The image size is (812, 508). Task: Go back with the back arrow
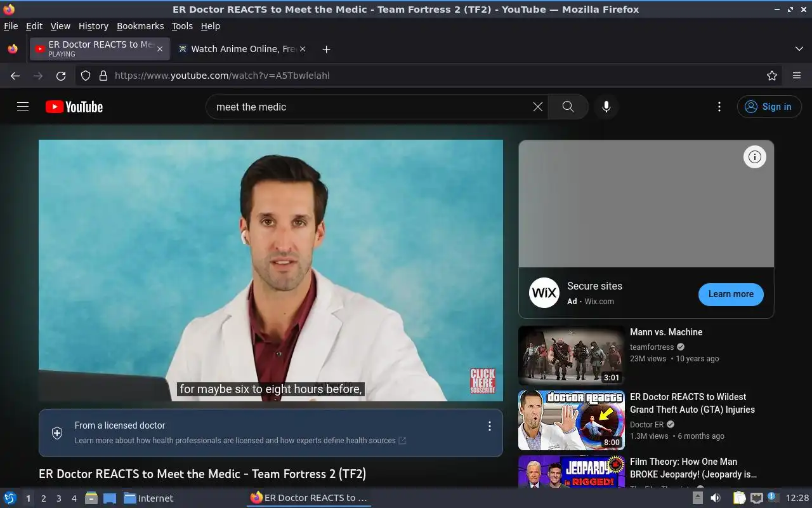15,76
